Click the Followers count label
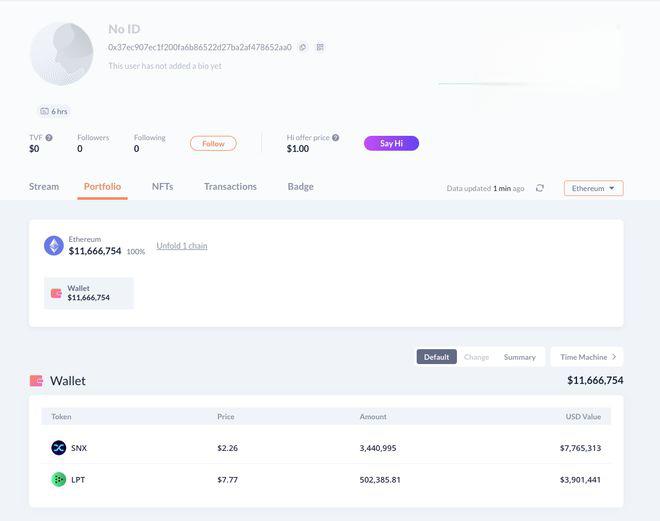Image resolution: width=660 pixels, height=521 pixels. [x=93, y=138]
